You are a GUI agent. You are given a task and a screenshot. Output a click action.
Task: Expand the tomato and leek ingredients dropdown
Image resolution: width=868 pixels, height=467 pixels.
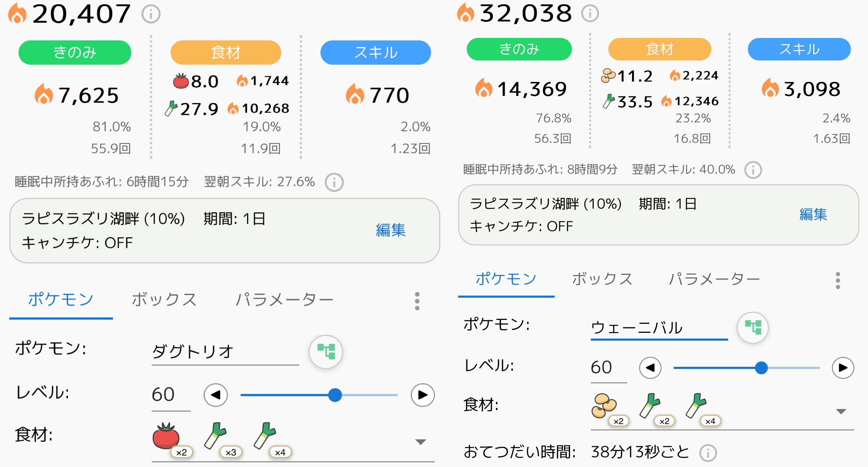[x=421, y=442]
